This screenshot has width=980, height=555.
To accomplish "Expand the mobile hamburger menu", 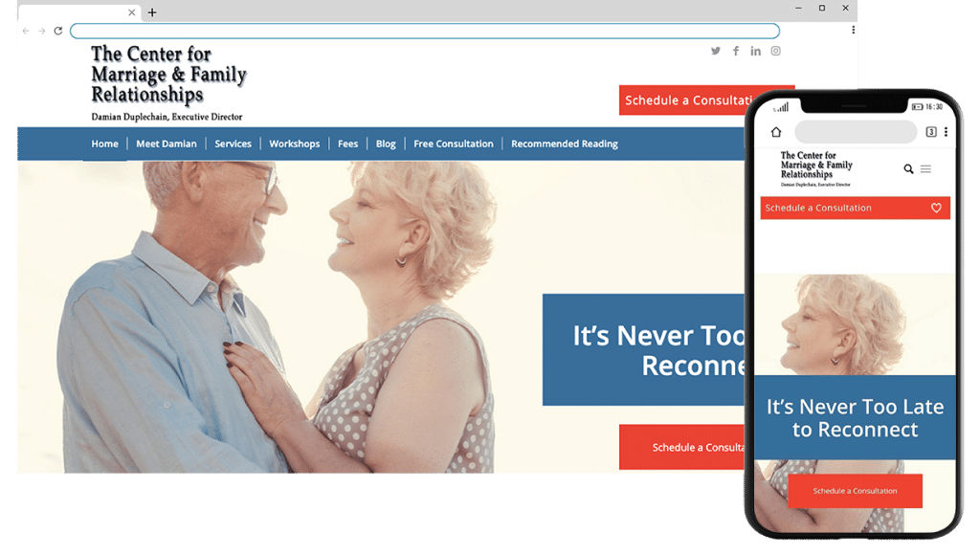I will [x=925, y=168].
